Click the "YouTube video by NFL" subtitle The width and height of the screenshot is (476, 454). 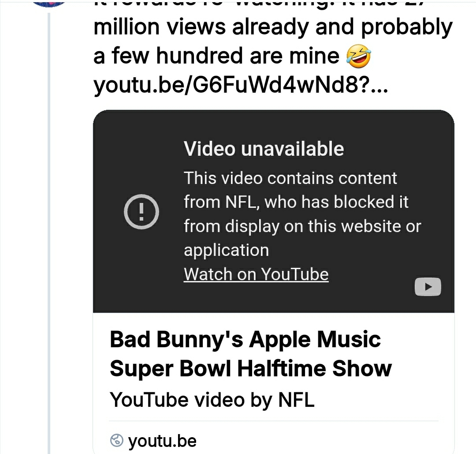[x=212, y=400]
